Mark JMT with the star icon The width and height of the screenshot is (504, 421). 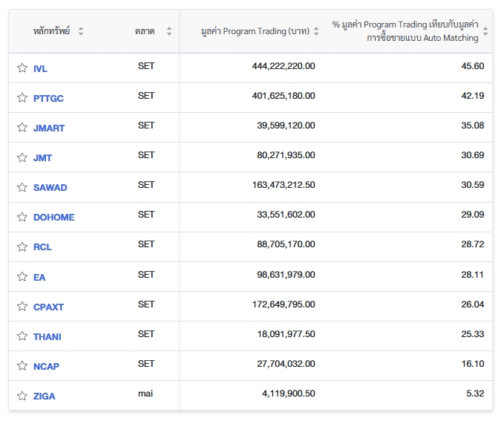22,157
